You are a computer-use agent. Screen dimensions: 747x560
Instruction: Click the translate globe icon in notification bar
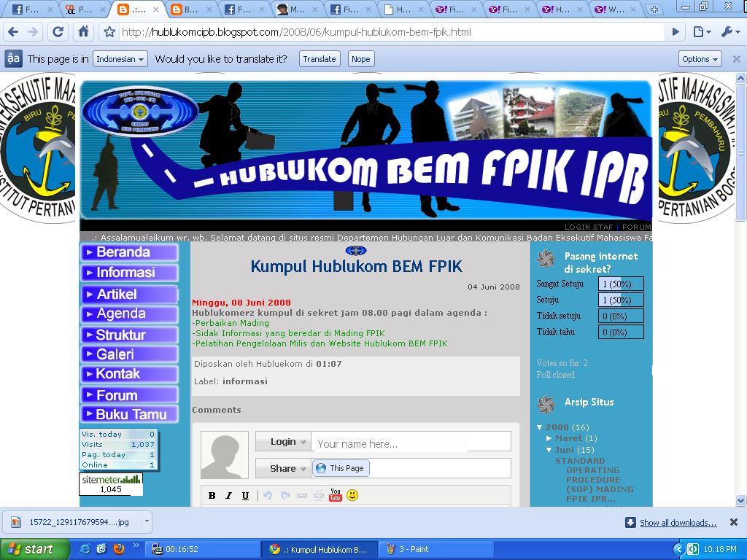point(12,59)
